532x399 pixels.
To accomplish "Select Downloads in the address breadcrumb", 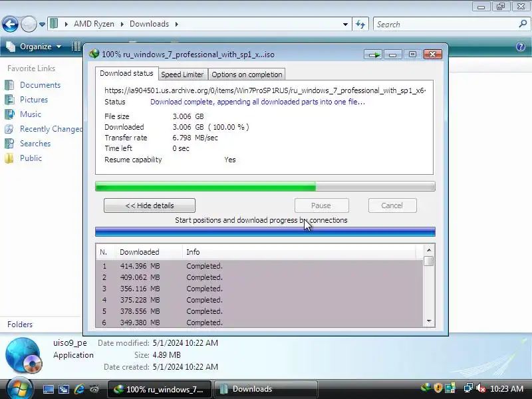I will click(x=149, y=24).
